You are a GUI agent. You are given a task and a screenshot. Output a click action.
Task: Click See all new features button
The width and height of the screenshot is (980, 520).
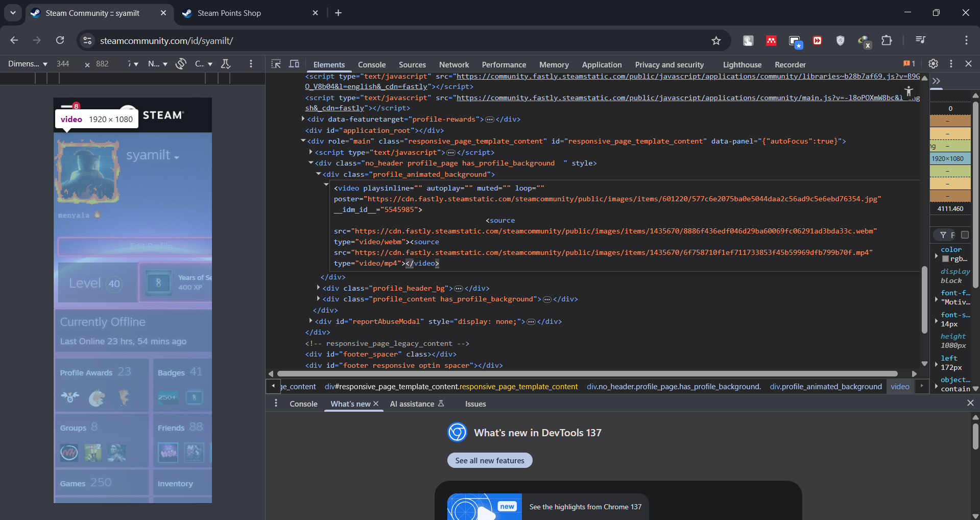[x=490, y=460]
